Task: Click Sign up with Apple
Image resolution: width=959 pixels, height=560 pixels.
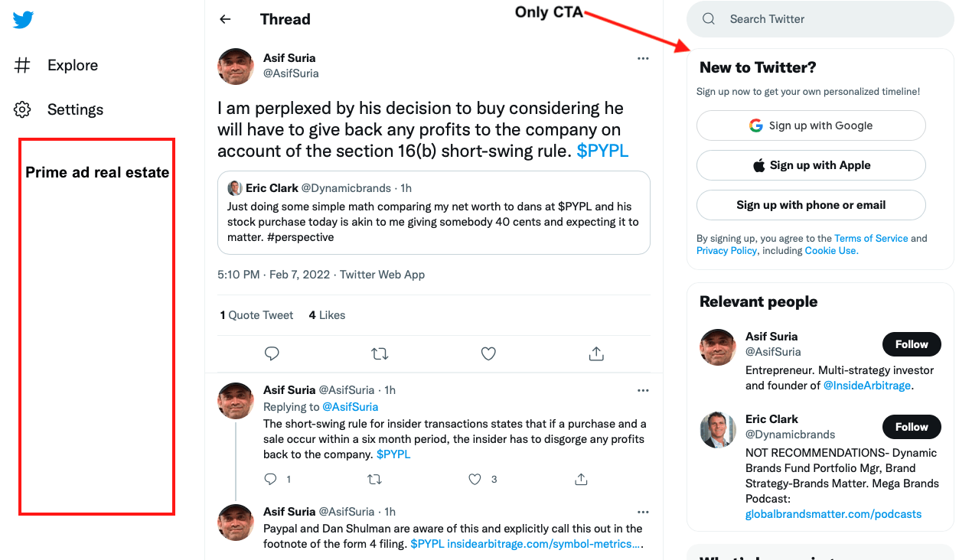Action: (811, 165)
